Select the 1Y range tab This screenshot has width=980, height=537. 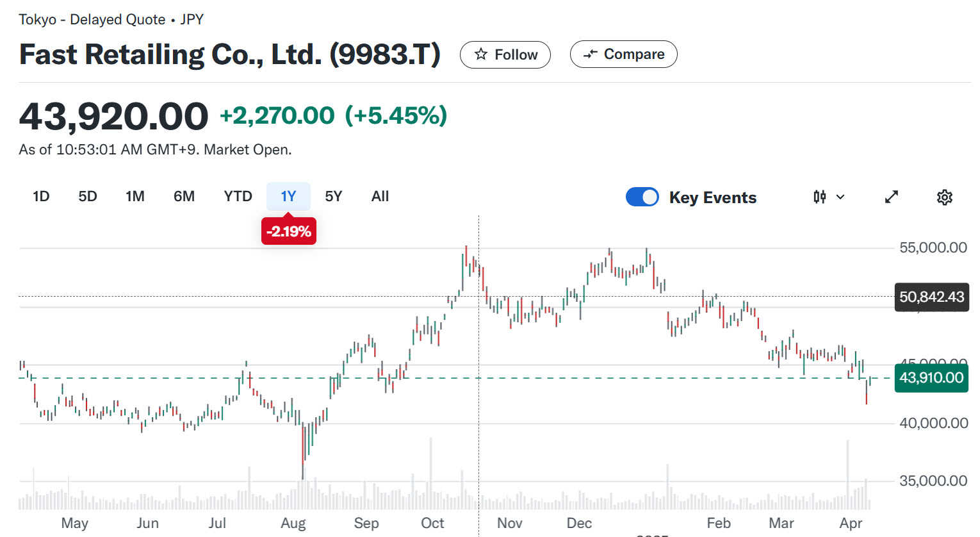coord(288,196)
